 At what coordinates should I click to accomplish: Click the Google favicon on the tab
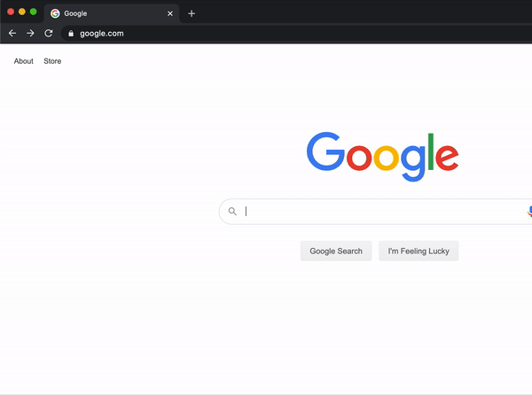[55, 13]
